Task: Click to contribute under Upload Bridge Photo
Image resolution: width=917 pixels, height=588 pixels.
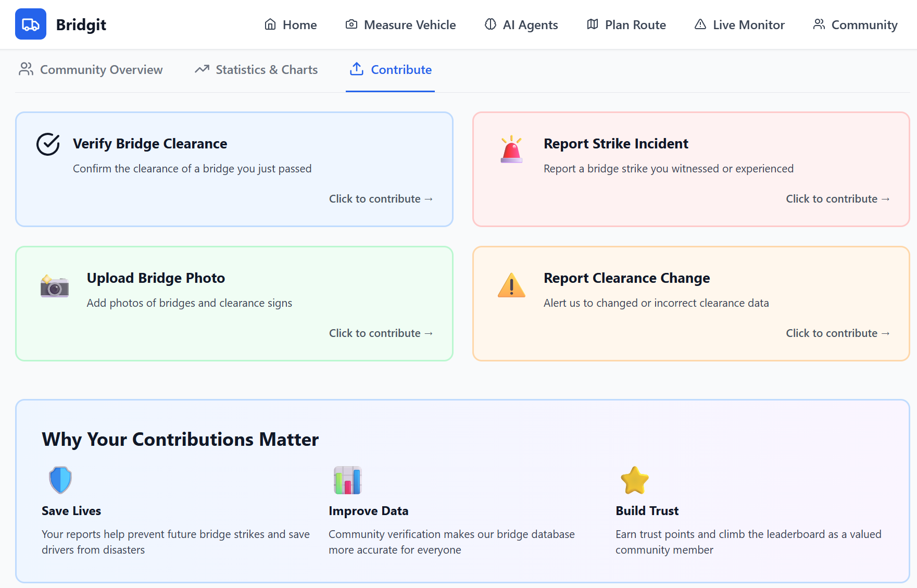Action: (x=381, y=333)
